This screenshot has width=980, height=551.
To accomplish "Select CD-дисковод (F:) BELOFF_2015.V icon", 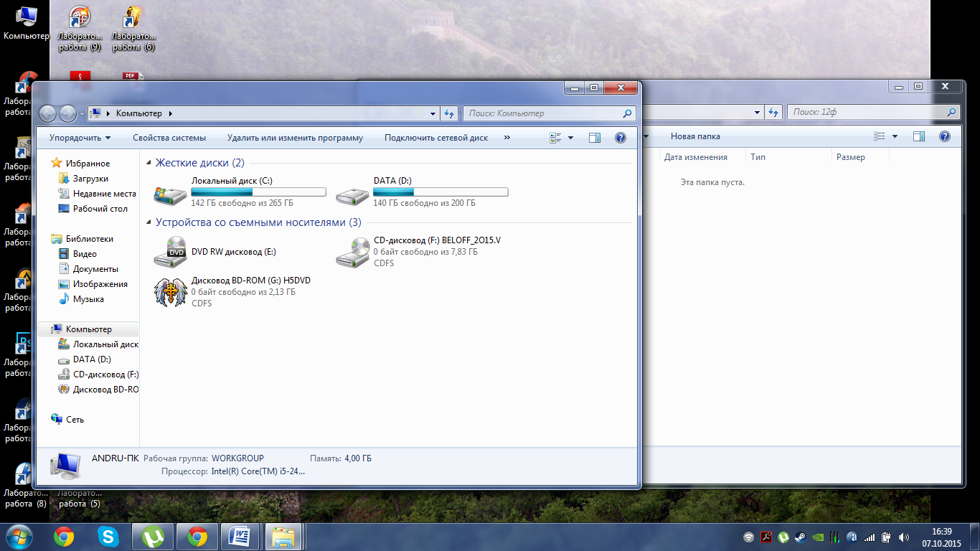I will tap(352, 252).
